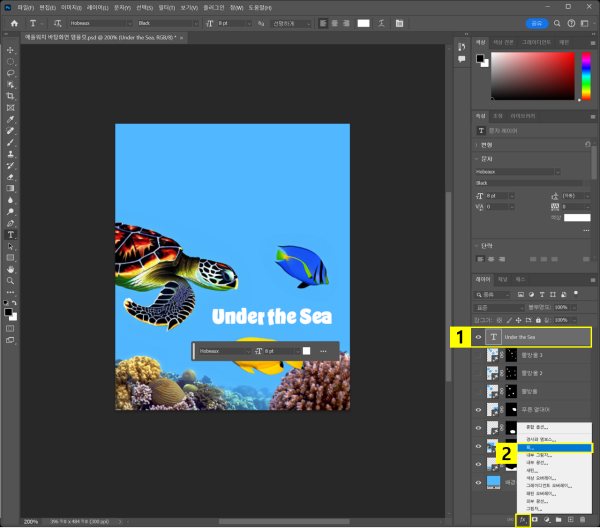Show the hidden 물방울 2 layer
The image size is (600, 528).
(x=479, y=373)
